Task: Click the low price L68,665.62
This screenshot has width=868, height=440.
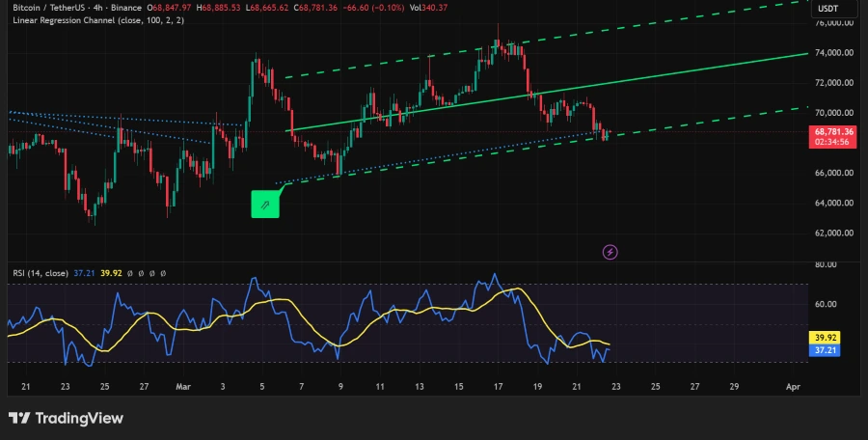Action: 267,8
